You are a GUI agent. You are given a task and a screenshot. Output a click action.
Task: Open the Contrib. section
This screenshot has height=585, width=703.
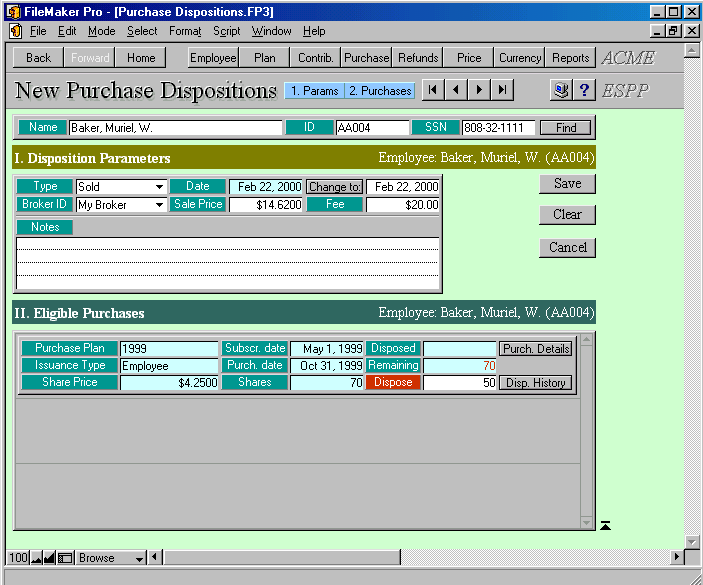[316, 58]
